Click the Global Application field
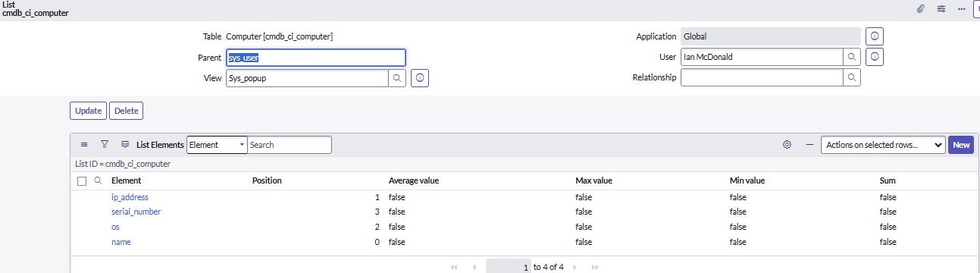Screen dimensions: 980x273 [771, 36]
